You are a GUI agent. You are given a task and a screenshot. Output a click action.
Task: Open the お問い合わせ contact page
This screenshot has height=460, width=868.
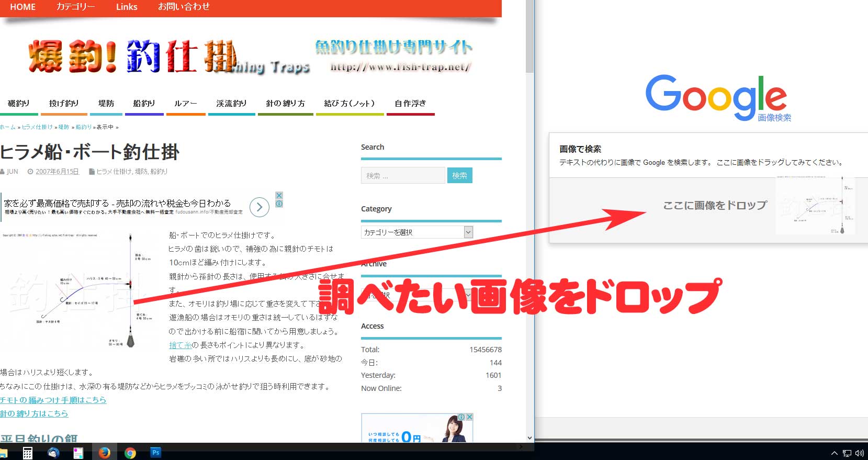pos(184,7)
